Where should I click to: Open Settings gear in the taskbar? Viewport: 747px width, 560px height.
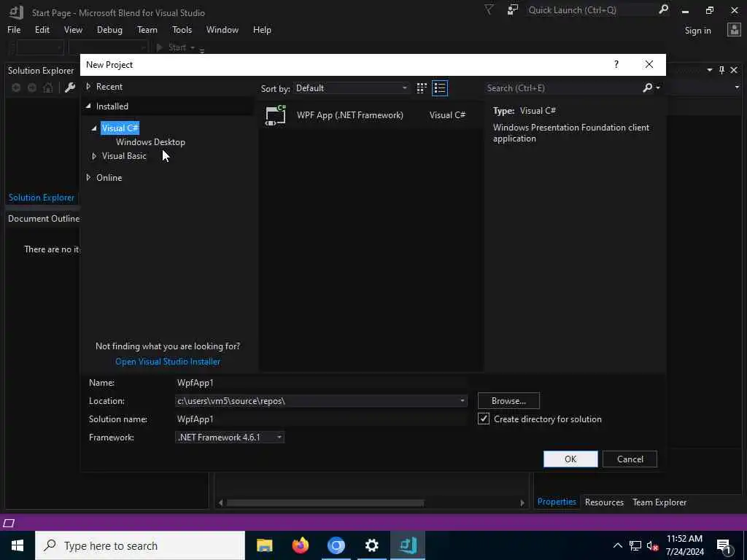point(371,545)
